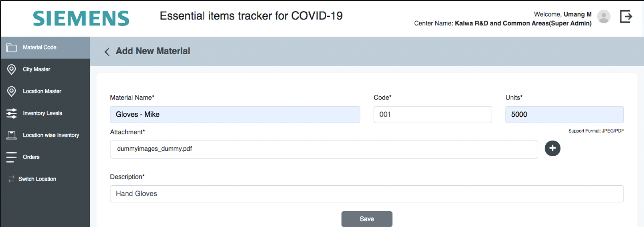This screenshot has width=644, height=227.
Task: Click the Location wise Inventory laptop icon
Action: pos(12,135)
